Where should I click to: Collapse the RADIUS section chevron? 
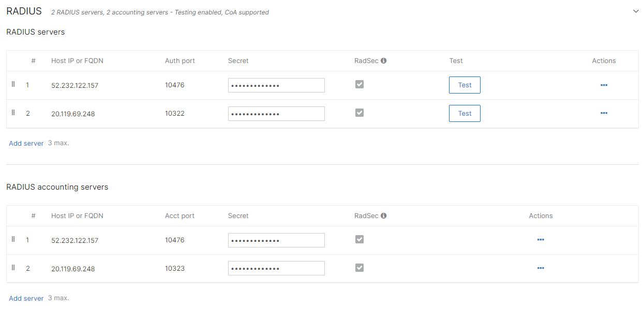(x=636, y=11)
